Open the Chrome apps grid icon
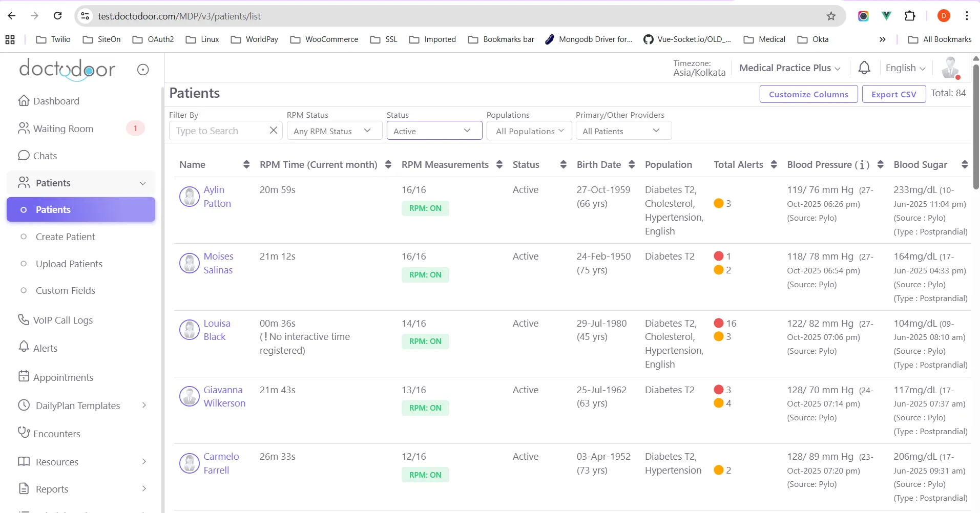This screenshot has width=980, height=513. coord(10,39)
